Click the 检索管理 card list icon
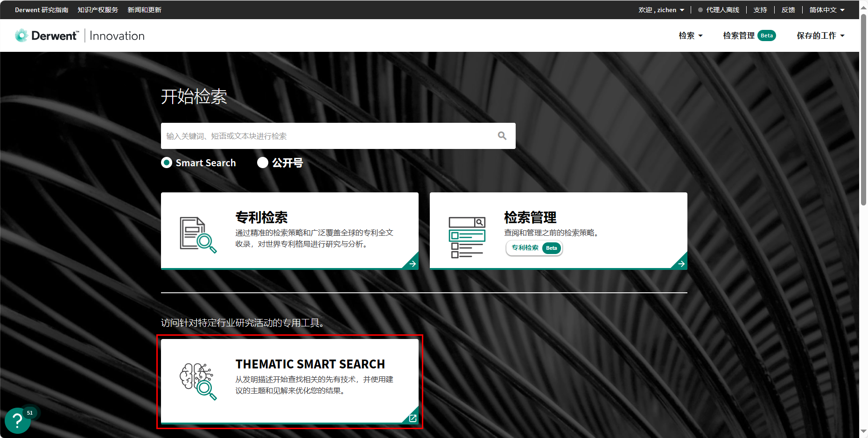Screen dimensions: 868x438 467,237
